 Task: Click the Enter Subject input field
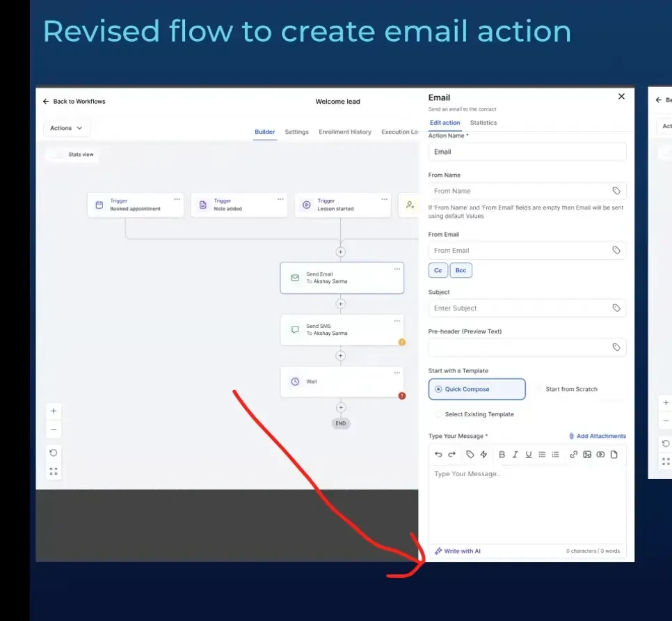point(527,308)
